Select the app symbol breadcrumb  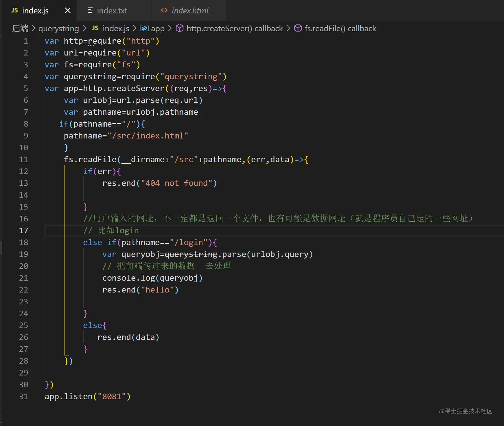158,29
